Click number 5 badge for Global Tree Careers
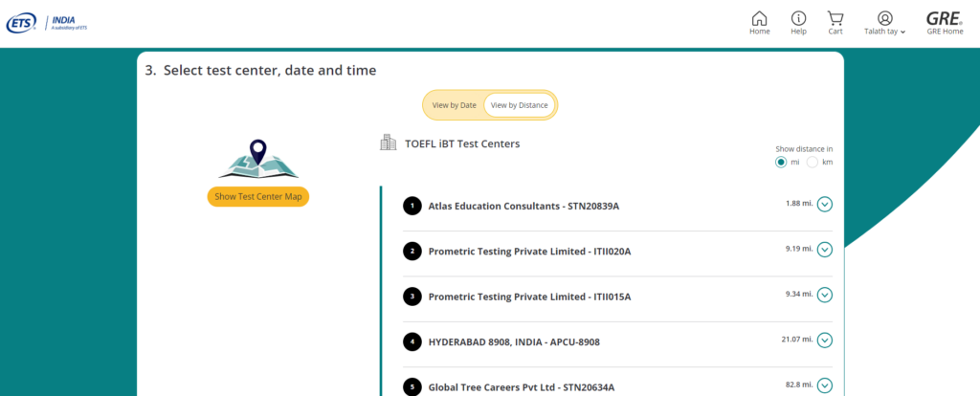 (412, 387)
